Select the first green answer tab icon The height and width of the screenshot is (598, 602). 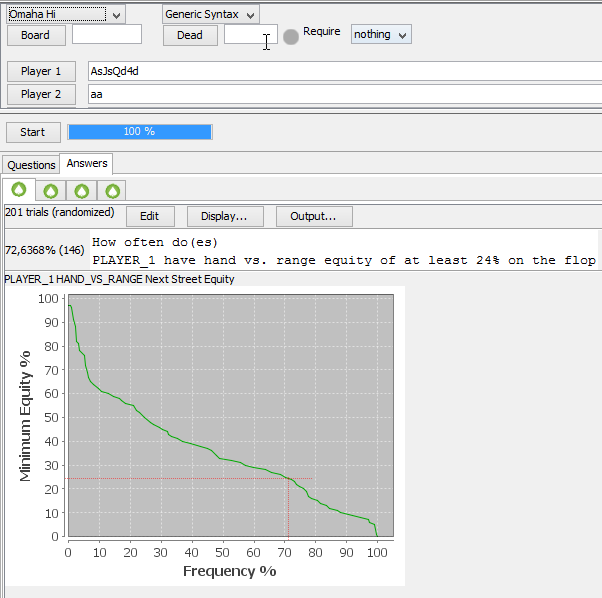tap(18, 190)
